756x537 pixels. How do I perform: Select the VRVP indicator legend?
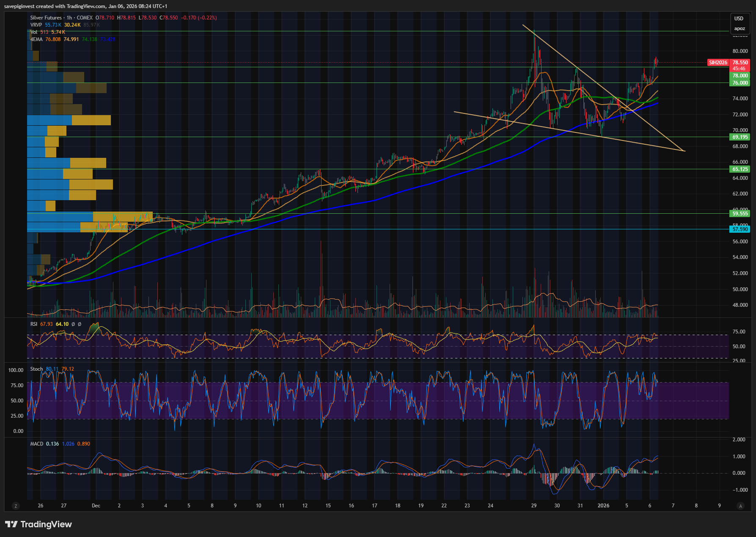[x=36, y=25]
